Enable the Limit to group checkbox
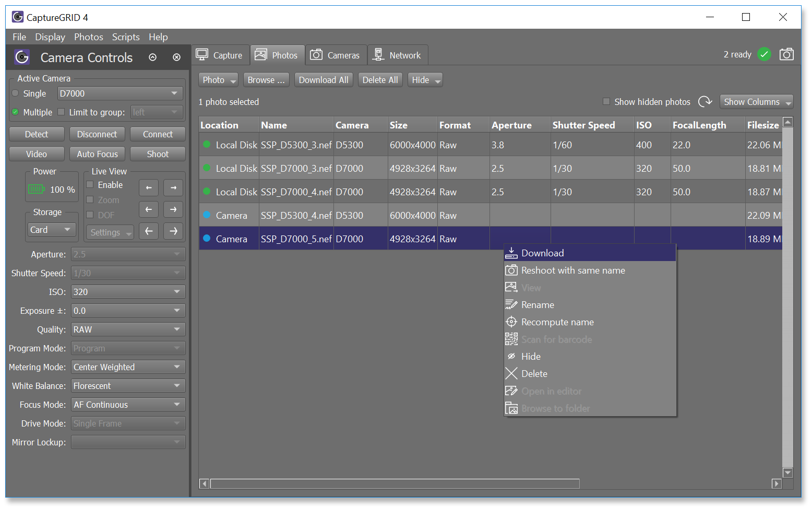The height and width of the screenshot is (508, 812). click(x=62, y=112)
